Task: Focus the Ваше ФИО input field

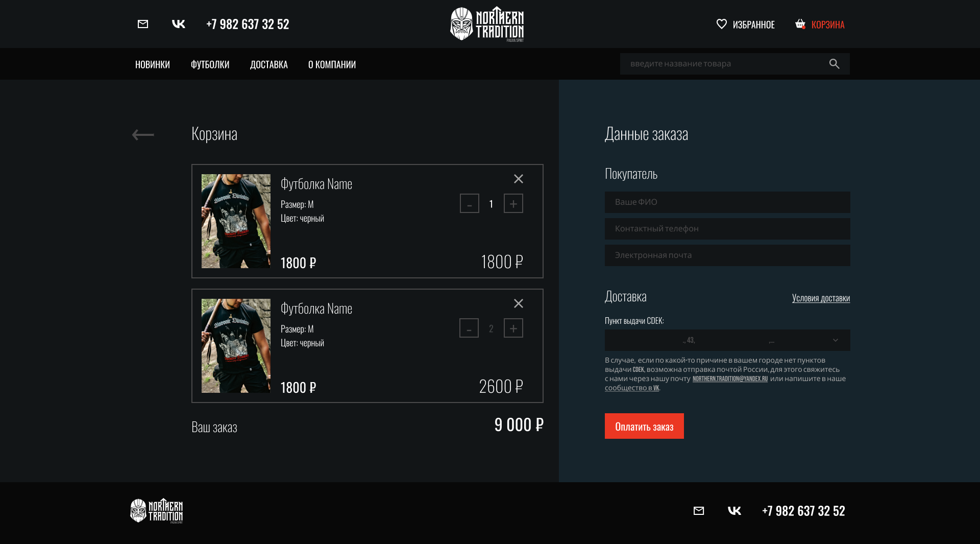Action: pos(727,202)
